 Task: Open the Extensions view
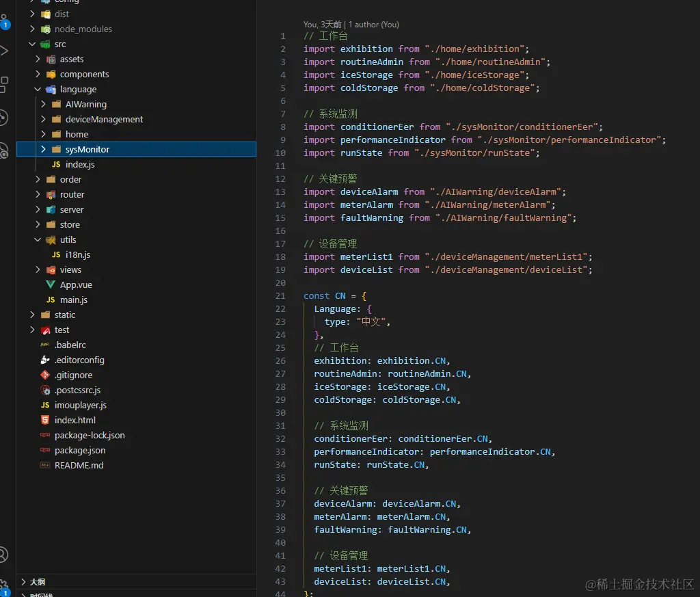point(4,84)
